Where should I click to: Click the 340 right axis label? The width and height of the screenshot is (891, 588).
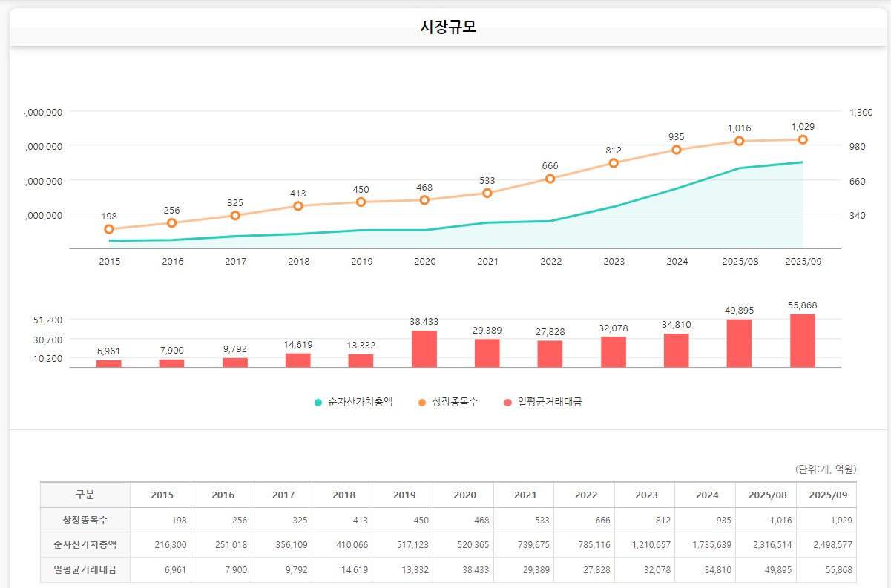(858, 215)
